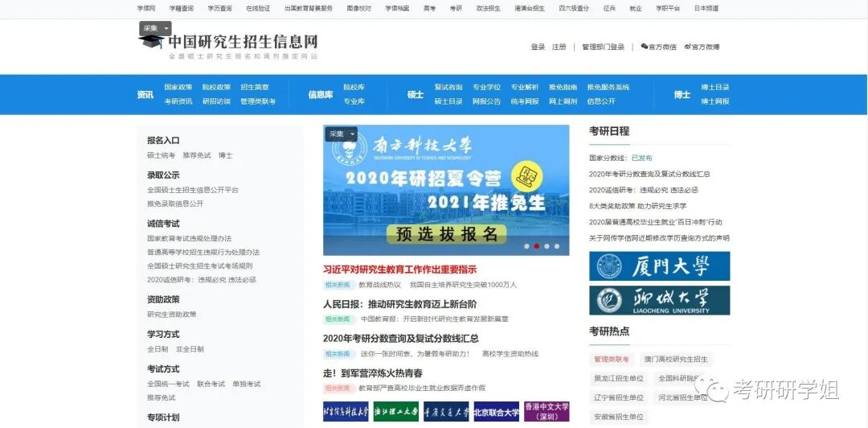This screenshot has width=868, height=428.
Task: Open 高校学生资助热线 link
Action: click(510, 354)
